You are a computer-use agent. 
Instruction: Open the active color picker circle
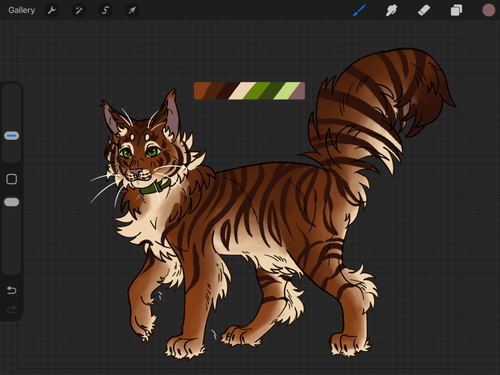pos(489,10)
